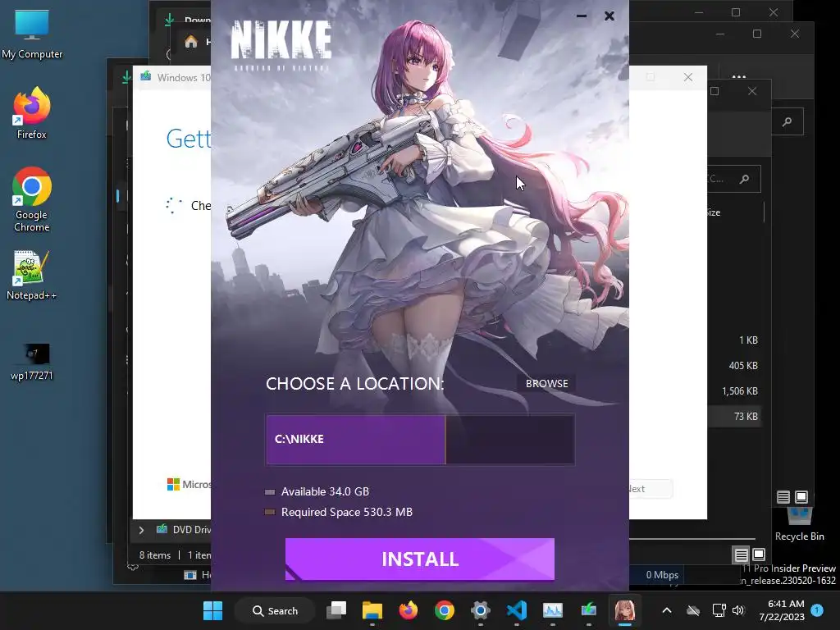Maximize the topmost background dark window
This screenshot has width=840, height=630.
736,11
